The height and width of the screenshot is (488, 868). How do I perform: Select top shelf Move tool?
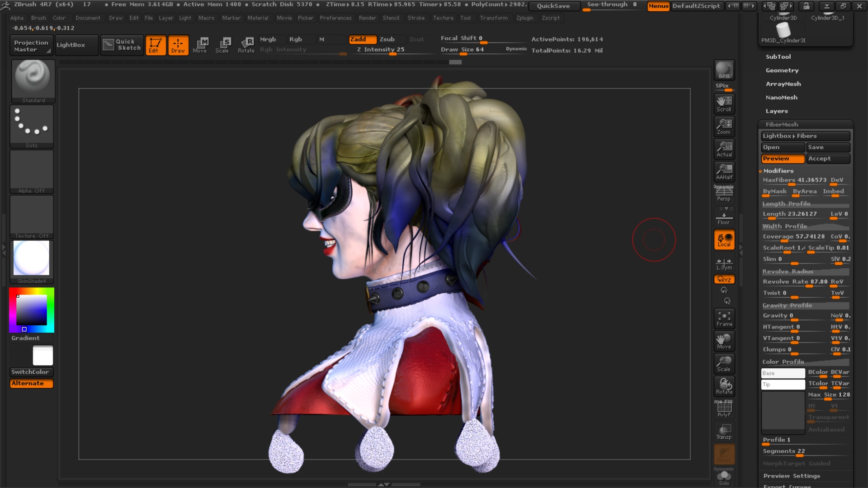(x=200, y=45)
